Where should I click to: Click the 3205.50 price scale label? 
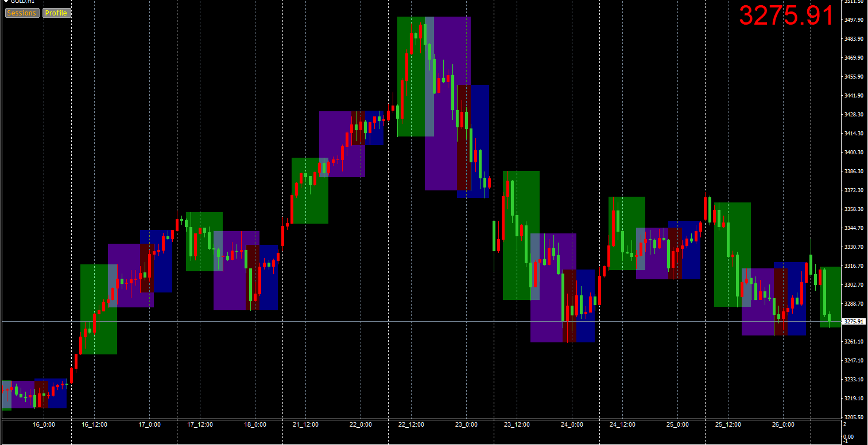point(855,417)
